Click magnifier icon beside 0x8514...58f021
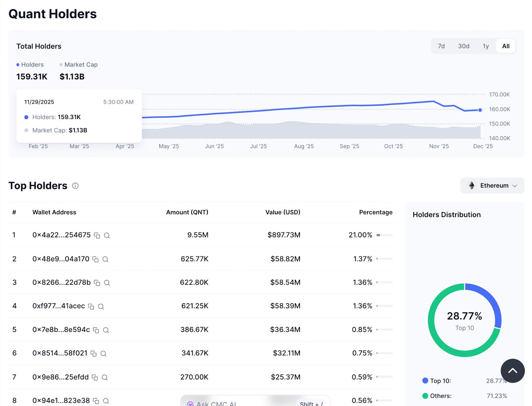This screenshot has width=532, height=406. coord(103,354)
